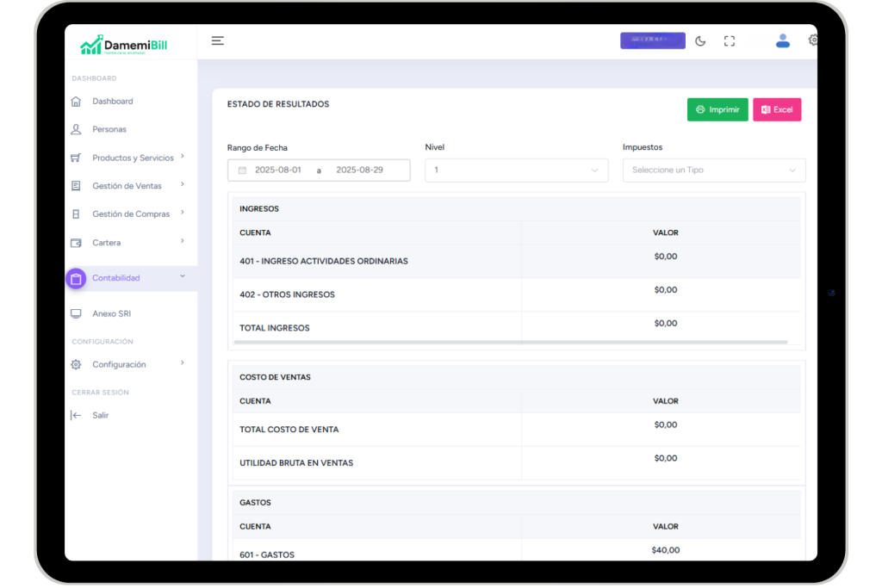The height and width of the screenshot is (588, 882).
Task: Open the Nivel dropdown
Action: tap(516, 170)
